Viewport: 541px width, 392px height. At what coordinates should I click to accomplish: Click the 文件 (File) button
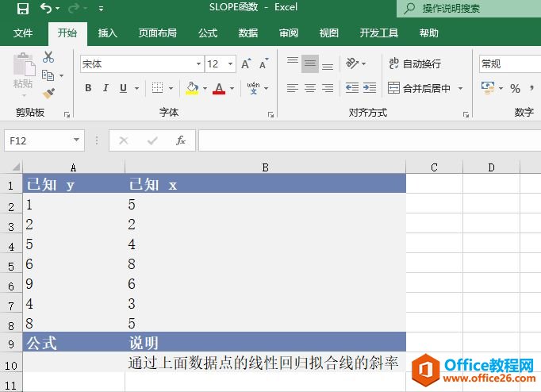23,33
